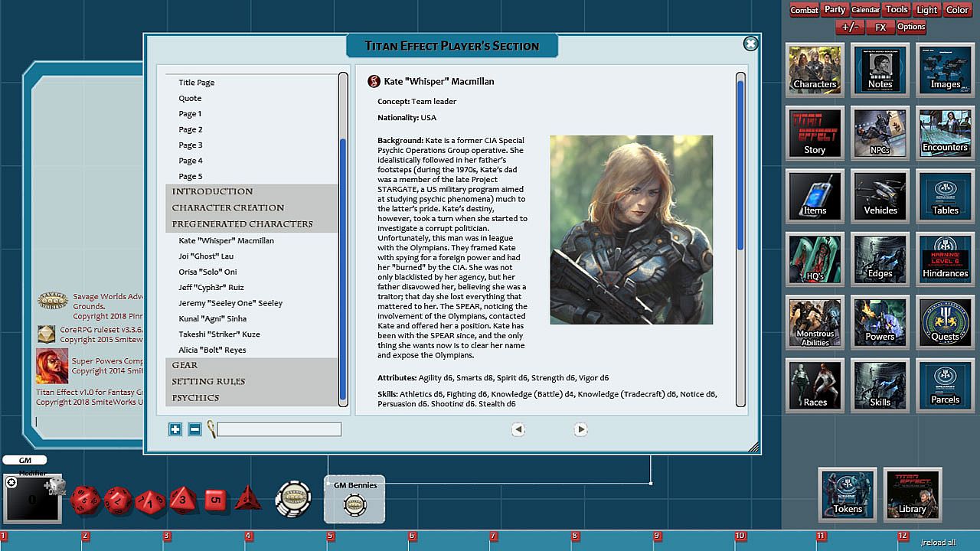
Task: Open Joi "Ghost" Lau entry
Action: point(206,256)
